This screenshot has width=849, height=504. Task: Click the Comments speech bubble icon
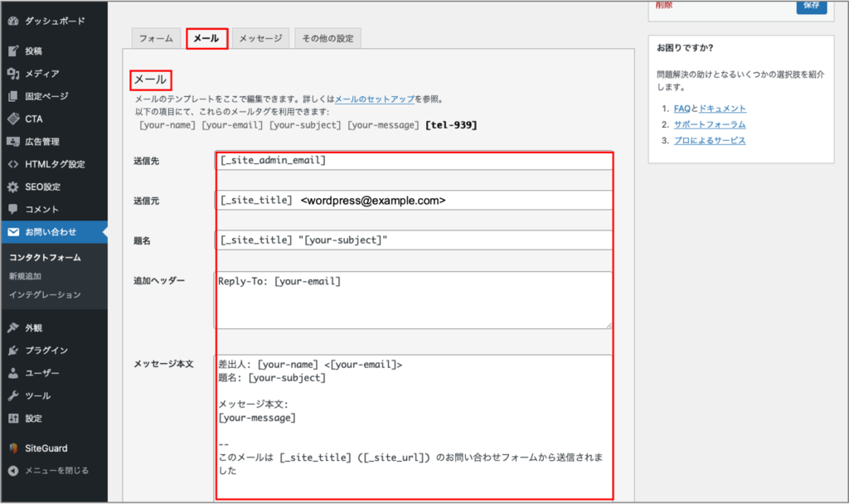[13, 209]
